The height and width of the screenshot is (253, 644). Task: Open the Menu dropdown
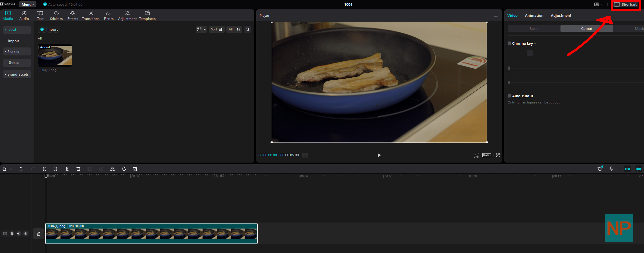click(28, 4)
